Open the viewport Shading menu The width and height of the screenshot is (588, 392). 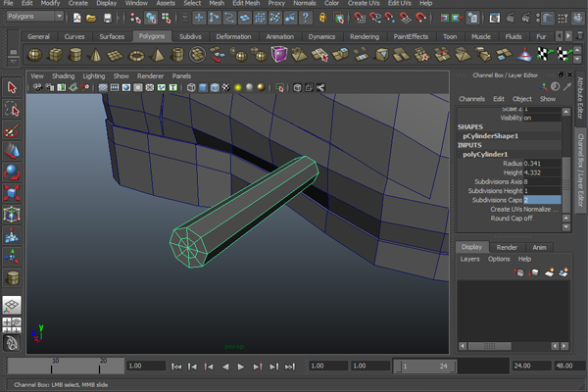click(64, 75)
